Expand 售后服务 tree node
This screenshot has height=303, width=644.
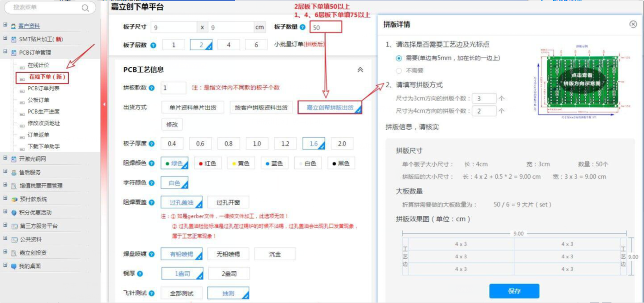tap(5, 172)
